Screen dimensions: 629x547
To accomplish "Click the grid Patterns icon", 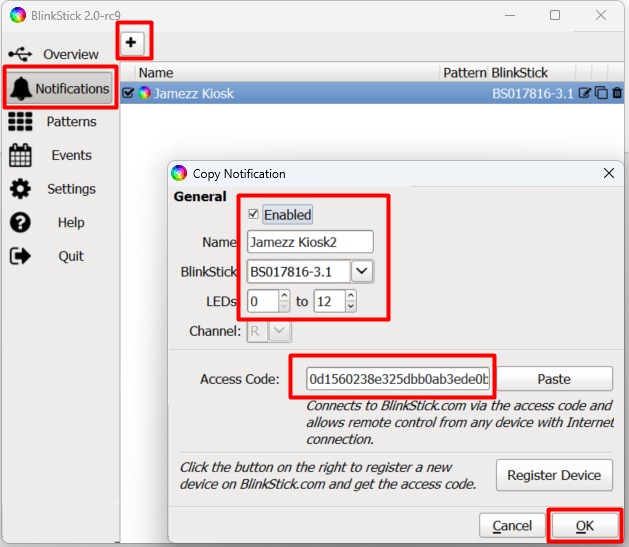I will click(x=20, y=122).
